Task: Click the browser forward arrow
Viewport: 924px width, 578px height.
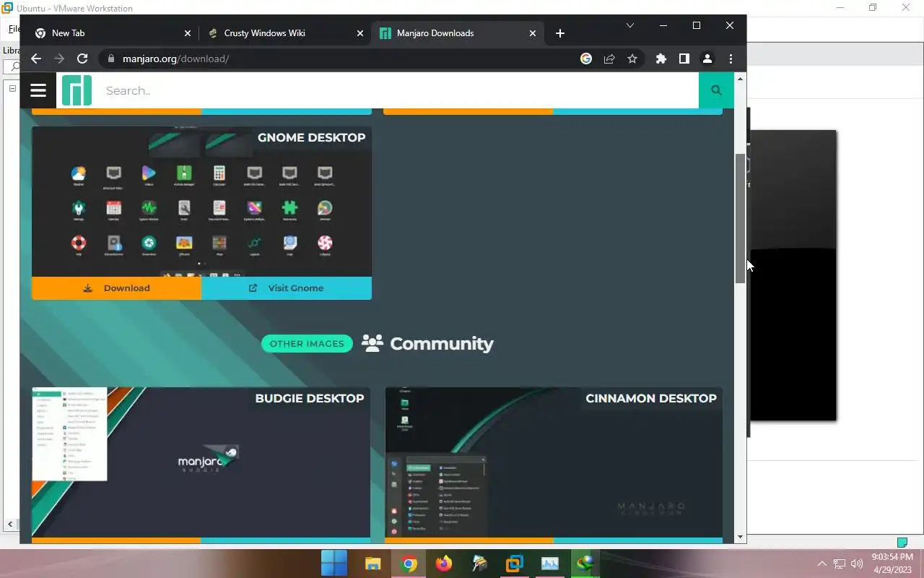Action: coord(59,59)
